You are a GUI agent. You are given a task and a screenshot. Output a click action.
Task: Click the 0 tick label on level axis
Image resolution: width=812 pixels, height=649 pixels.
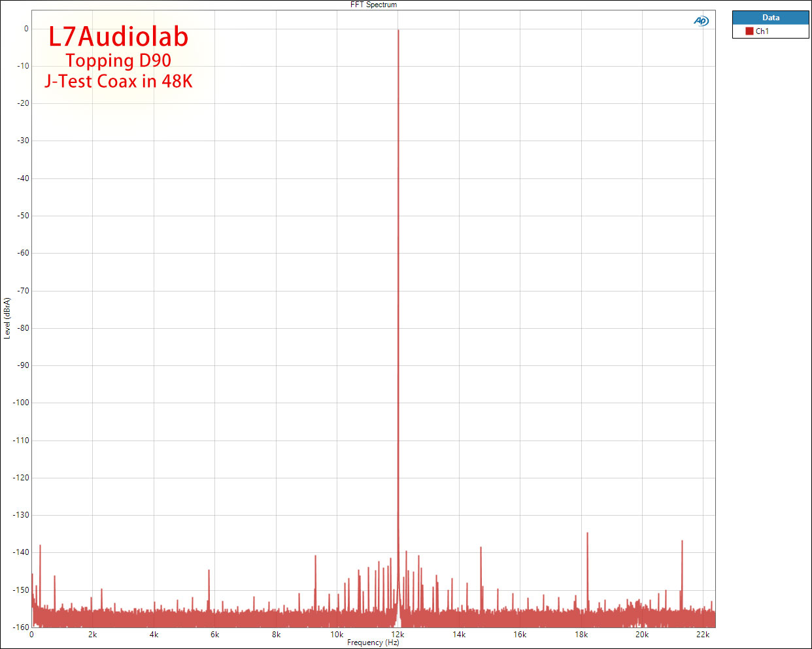26,29
